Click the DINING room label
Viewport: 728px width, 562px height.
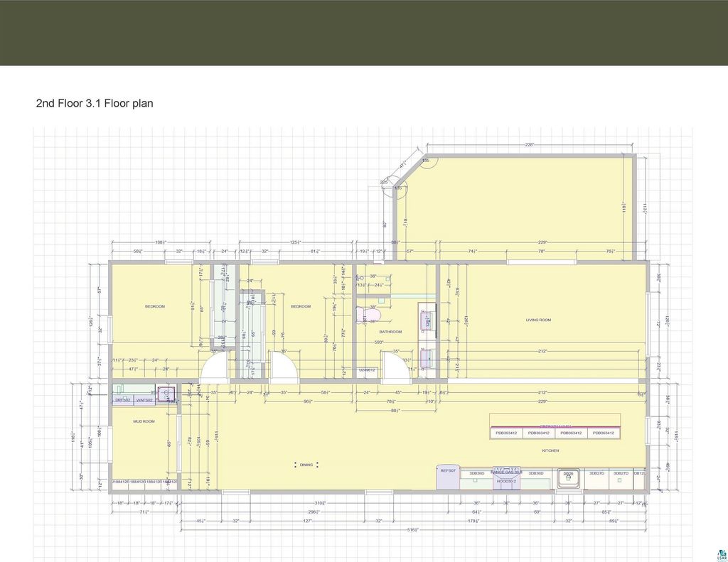tap(306, 465)
